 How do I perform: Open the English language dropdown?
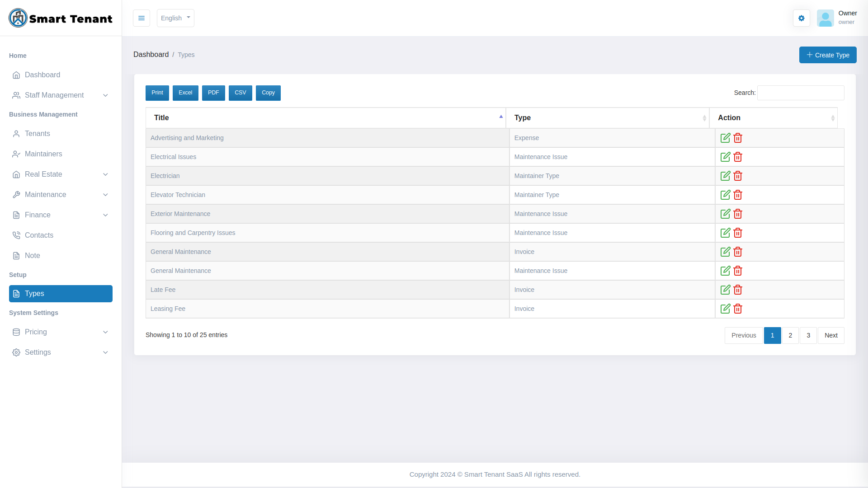click(x=175, y=18)
